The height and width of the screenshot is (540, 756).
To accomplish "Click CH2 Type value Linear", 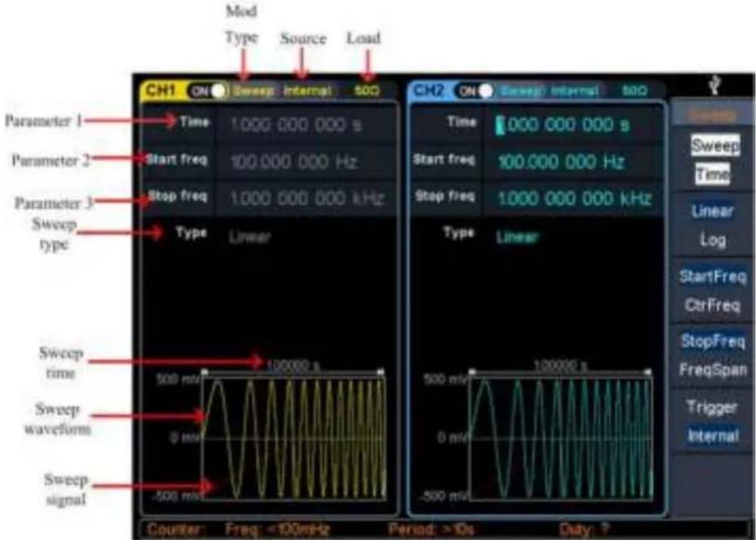I will [x=517, y=237].
